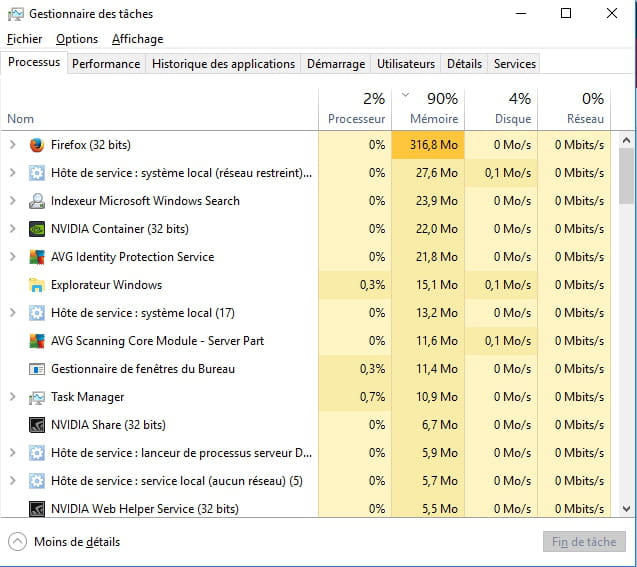
Task: Switch to Historique des applications tab
Action: click(x=223, y=64)
